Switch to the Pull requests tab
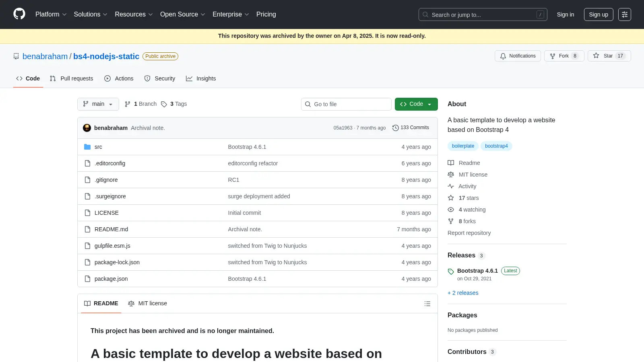Screen dimensions: 644x362 click(72, 78)
